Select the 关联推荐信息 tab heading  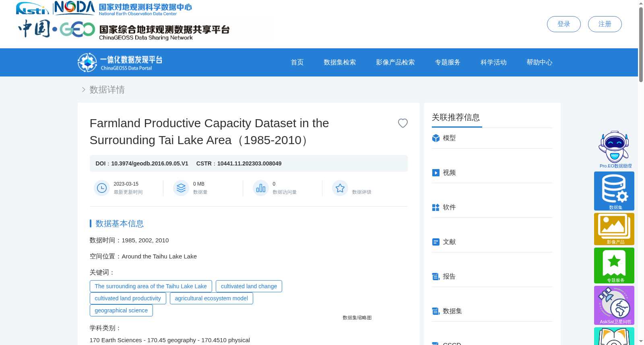456,118
